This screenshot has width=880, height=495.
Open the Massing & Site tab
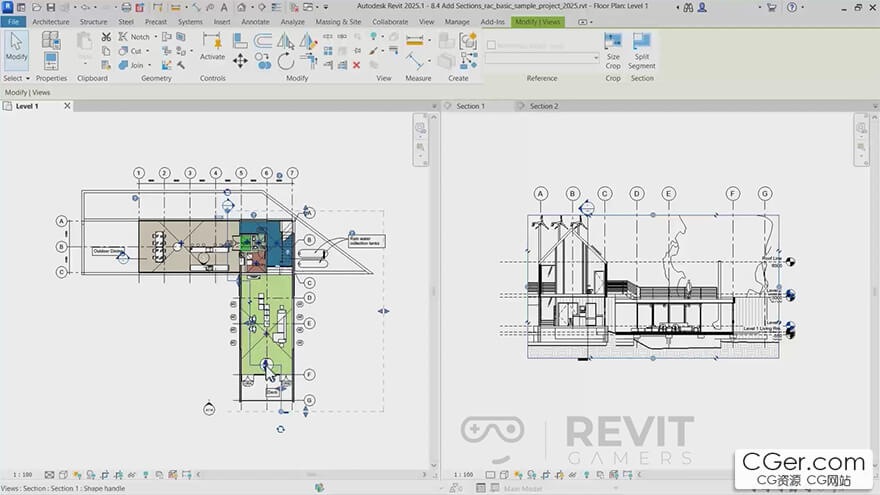tap(338, 21)
